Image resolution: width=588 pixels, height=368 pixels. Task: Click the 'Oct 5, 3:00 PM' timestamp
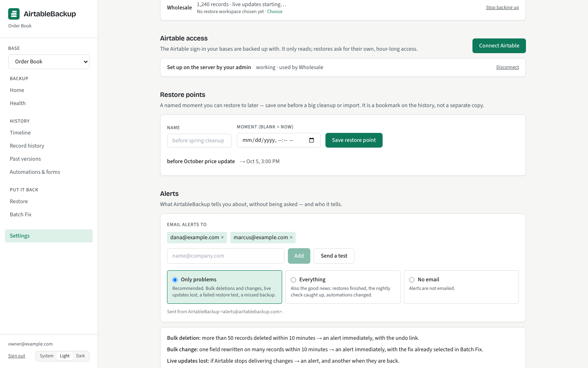point(263,162)
